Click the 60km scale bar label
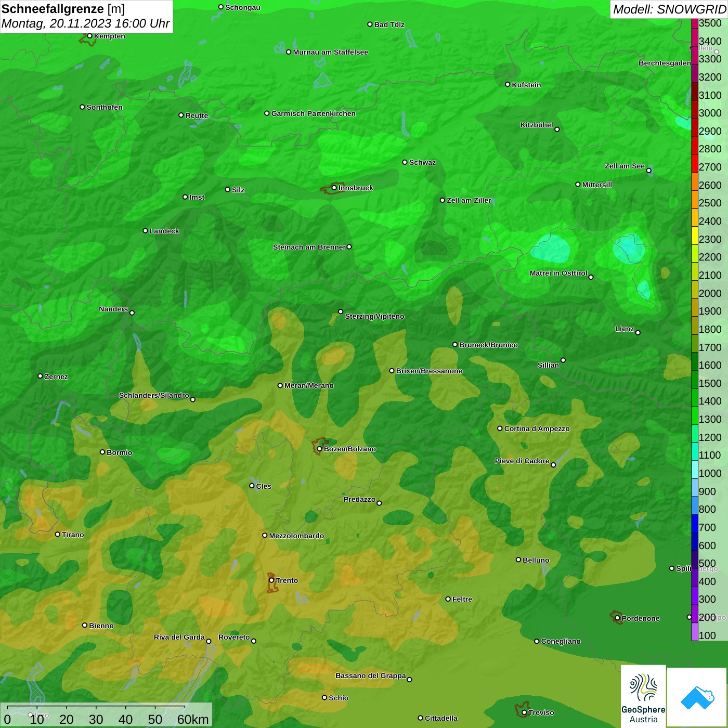The height and width of the screenshot is (728, 728). tap(193, 719)
